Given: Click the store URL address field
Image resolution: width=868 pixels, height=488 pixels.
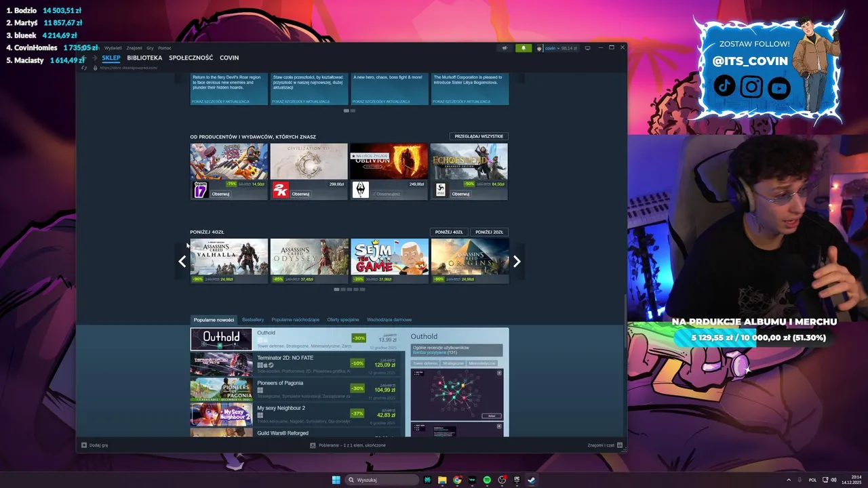Looking at the screenshot, I should 129,68.
